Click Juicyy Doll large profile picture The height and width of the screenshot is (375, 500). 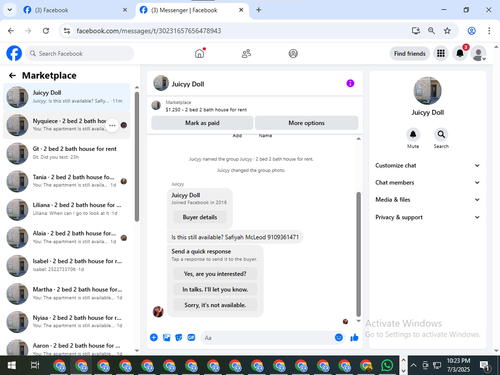point(427,91)
